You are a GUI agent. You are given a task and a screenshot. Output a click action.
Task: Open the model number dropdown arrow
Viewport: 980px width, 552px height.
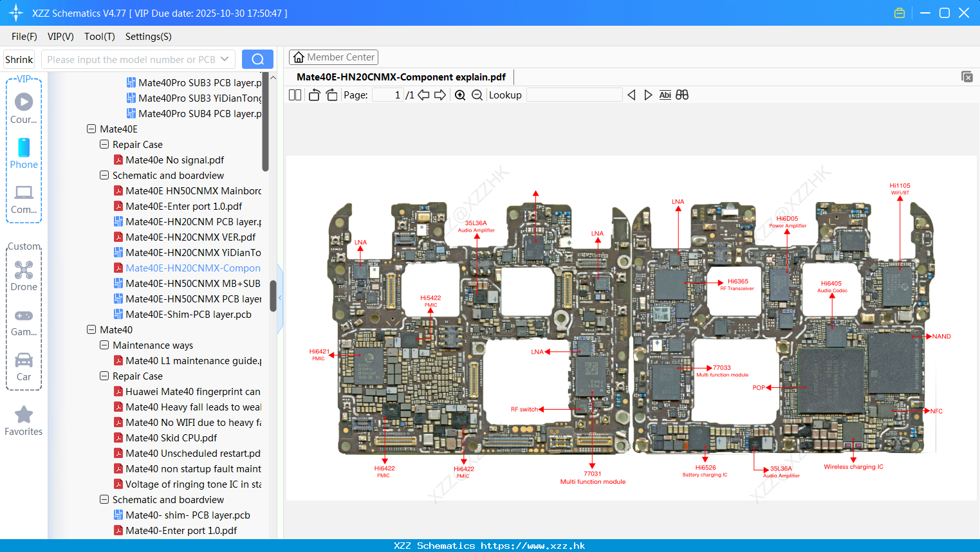225,59
